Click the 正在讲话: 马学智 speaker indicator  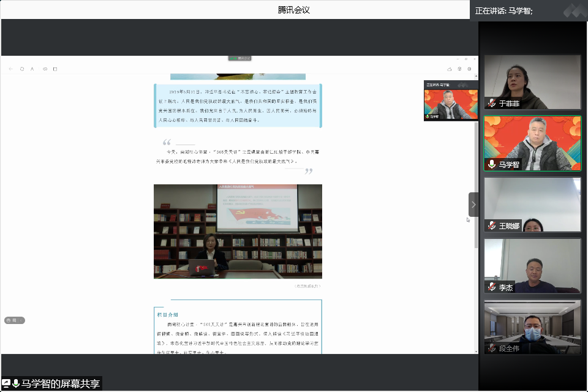point(504,10)
